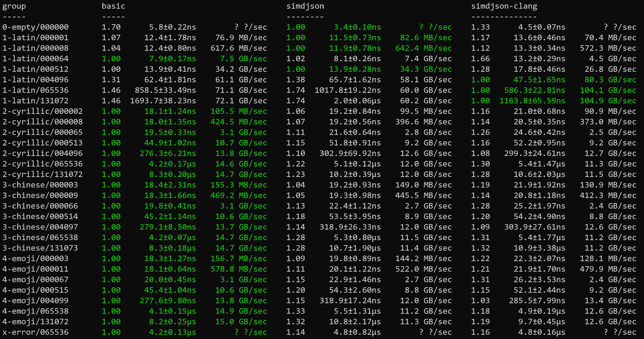644x339 pixels.
Task: Click the green '15.0 GB/sec' value
Action: pos(241,322)
